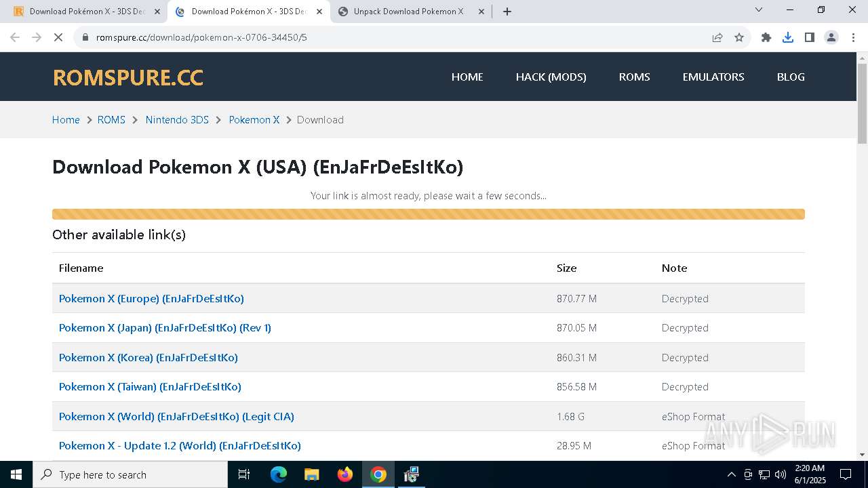Open the Windows Start menu

click(16, 474)
